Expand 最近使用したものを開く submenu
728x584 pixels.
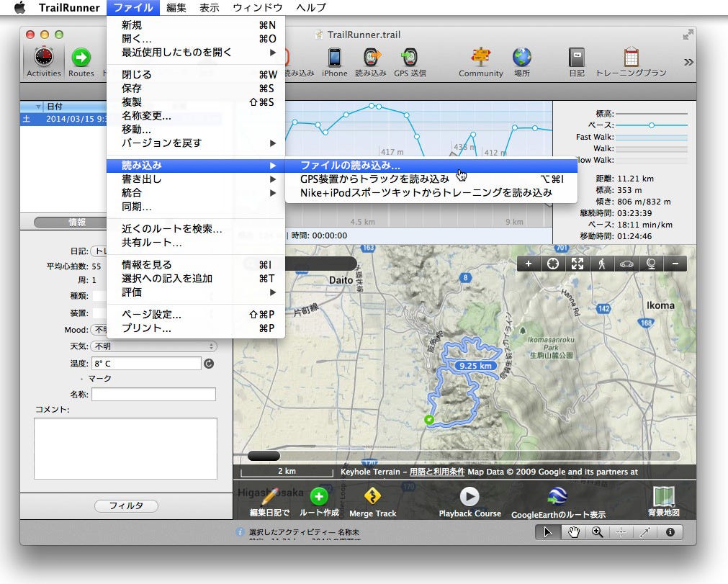pyautogui.click(x=195, y=53)
